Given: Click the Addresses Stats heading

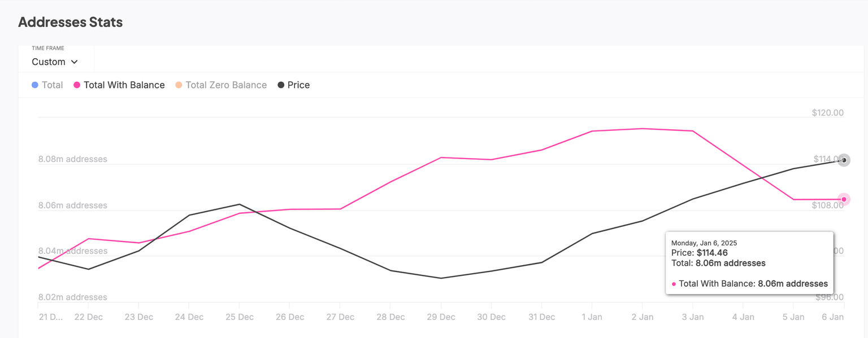Looking at the screenshot, I should 71,22.
